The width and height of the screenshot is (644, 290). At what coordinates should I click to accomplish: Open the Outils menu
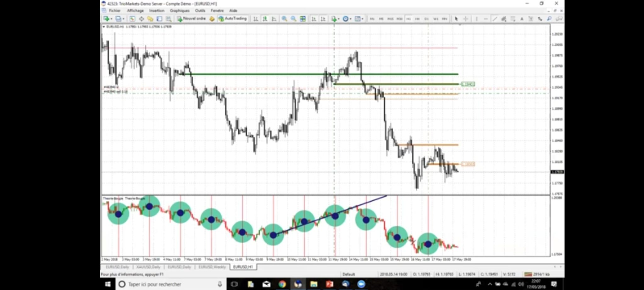(200, 11)
